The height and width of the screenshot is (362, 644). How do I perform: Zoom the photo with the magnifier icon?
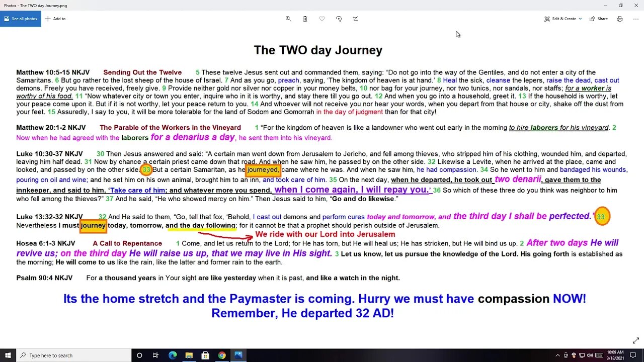pyautogui.click(x=288, y=19)
